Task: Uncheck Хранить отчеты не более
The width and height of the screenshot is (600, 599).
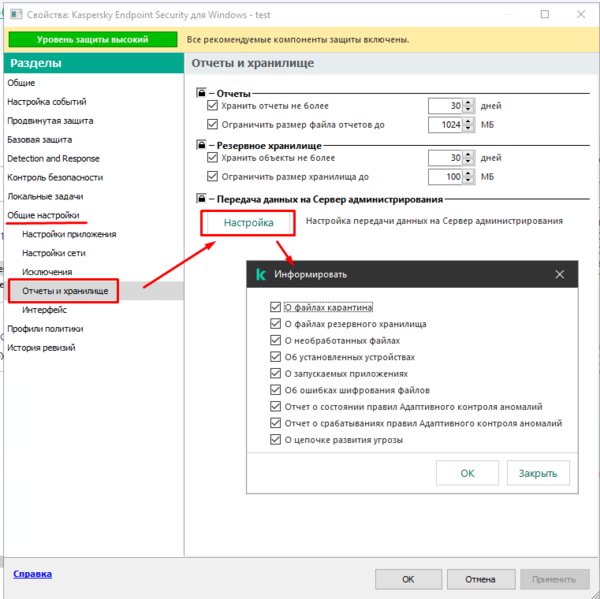Action: [x=212, y=105]
